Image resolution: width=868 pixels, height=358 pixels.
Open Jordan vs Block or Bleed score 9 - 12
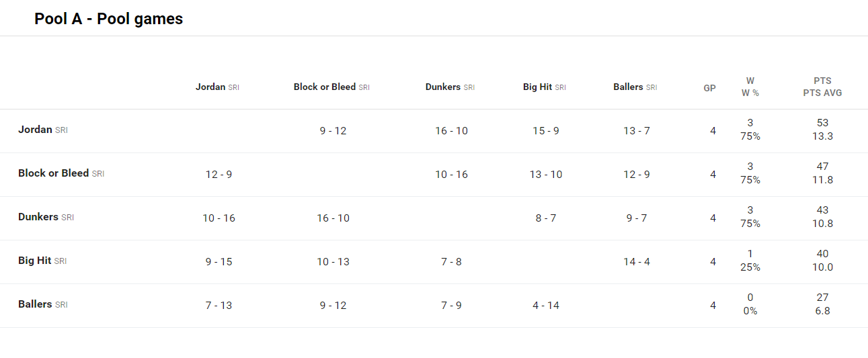[x=333, y=131]
